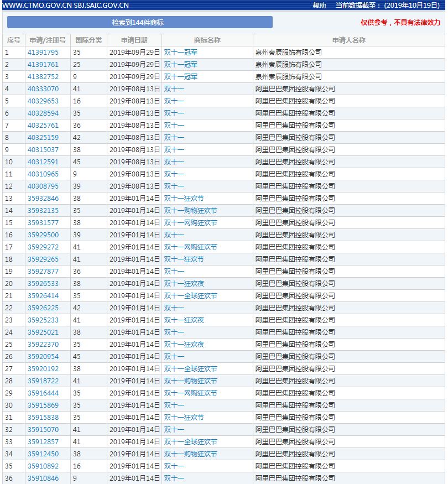This screenshot has height=484, width=448.
Task: Open registration number 35929272
Action: 43,247
